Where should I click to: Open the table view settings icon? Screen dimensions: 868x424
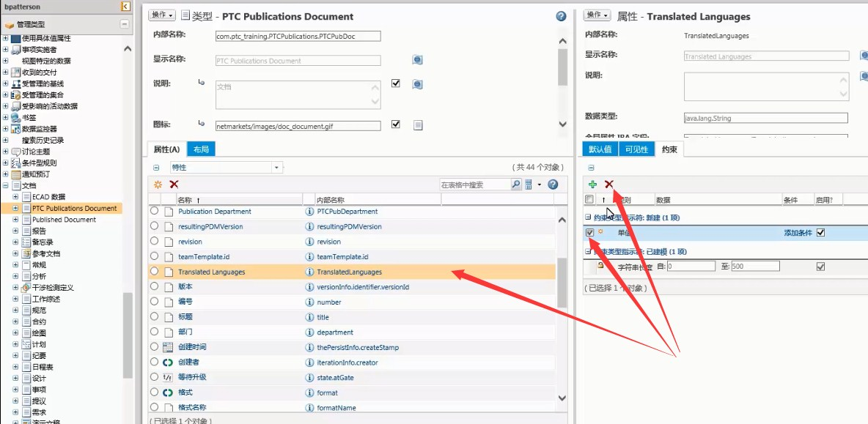tap(529, 185)
